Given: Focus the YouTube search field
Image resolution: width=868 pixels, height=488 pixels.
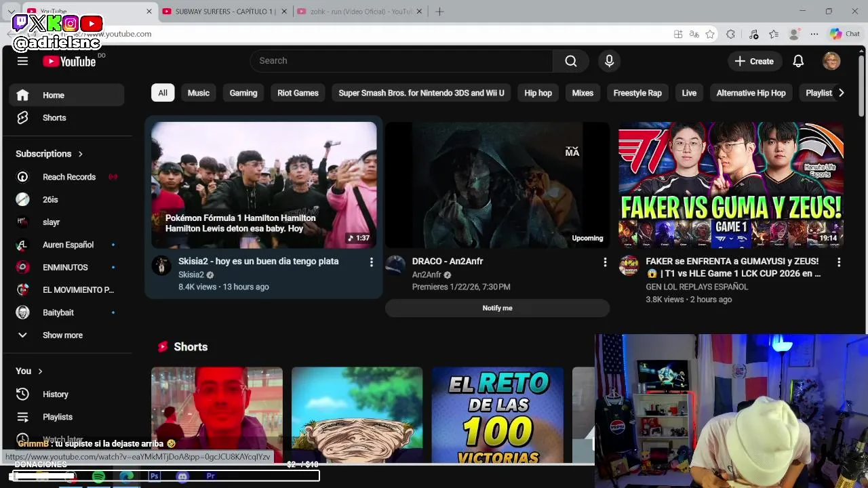Looking at the screenshot, I should click(x=402, y=61).
